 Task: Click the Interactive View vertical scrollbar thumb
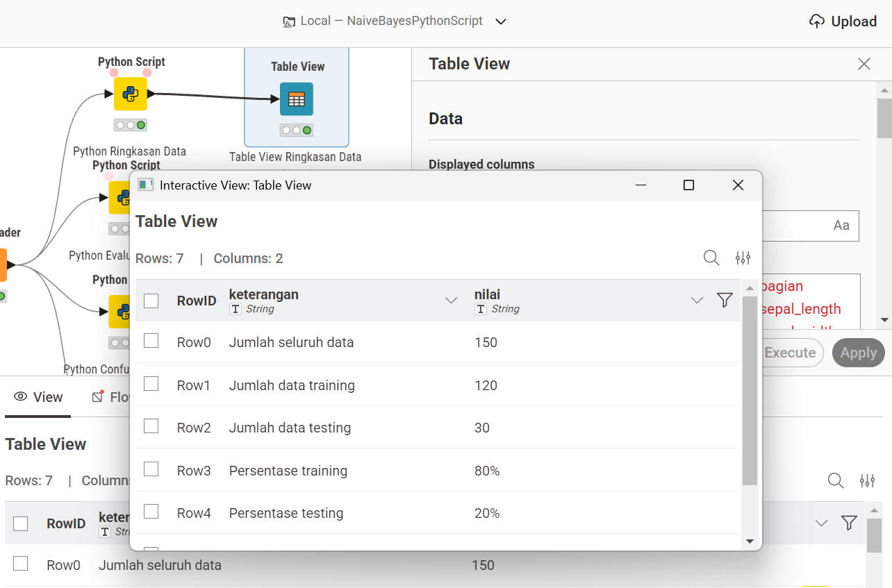[x=750, y=391]
